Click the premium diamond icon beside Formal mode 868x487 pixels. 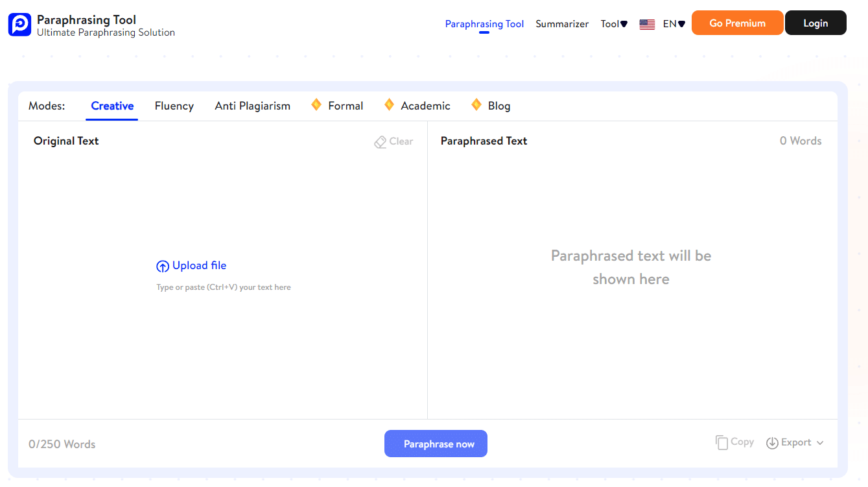(316, 104)
